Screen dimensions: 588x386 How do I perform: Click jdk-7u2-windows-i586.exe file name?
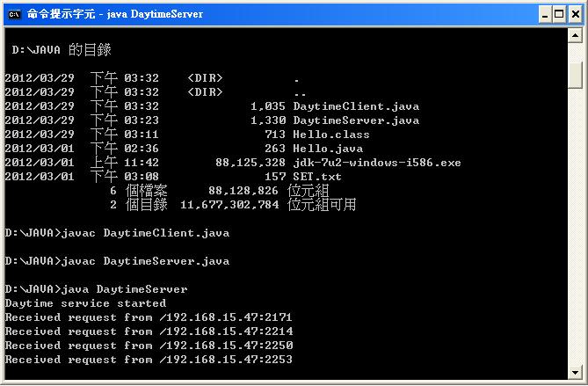coord(377,163)
